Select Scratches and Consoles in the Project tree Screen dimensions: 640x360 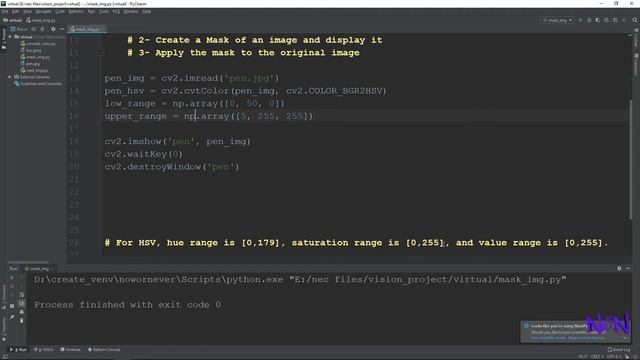click(x=38, y=84)
